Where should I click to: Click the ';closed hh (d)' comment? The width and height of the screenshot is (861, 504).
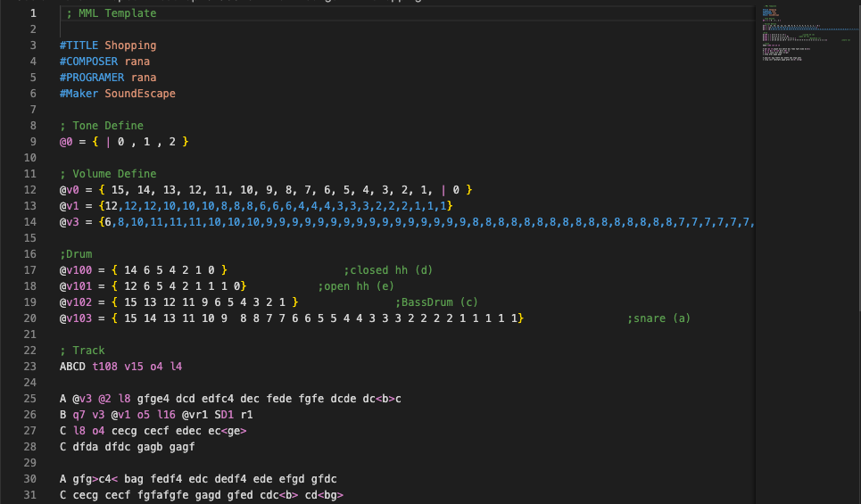(x=388, y=270)
